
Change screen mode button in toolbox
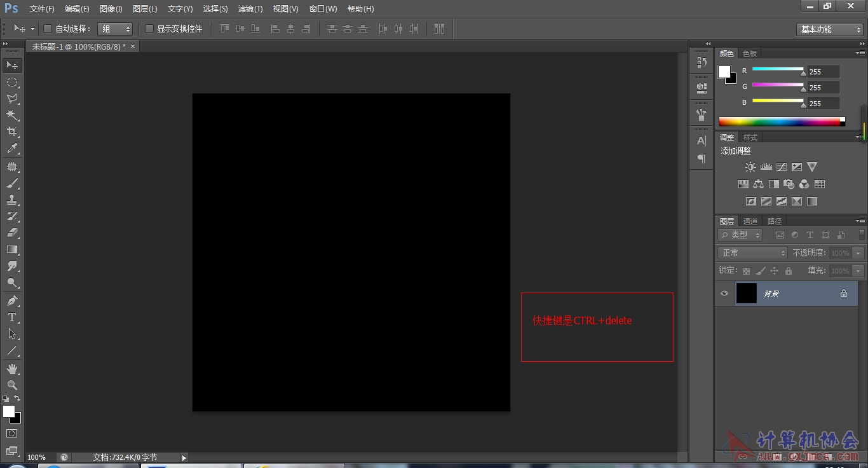(x=12, y=450)
